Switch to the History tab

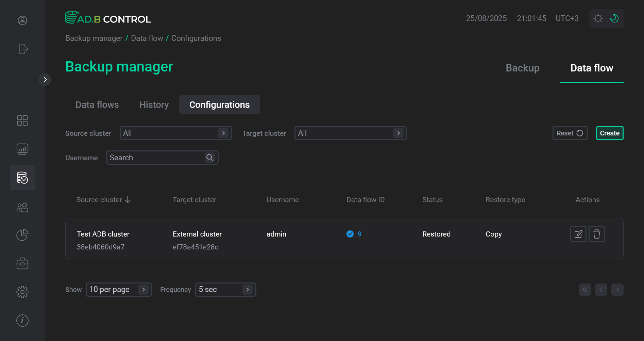tap(154, 104)
